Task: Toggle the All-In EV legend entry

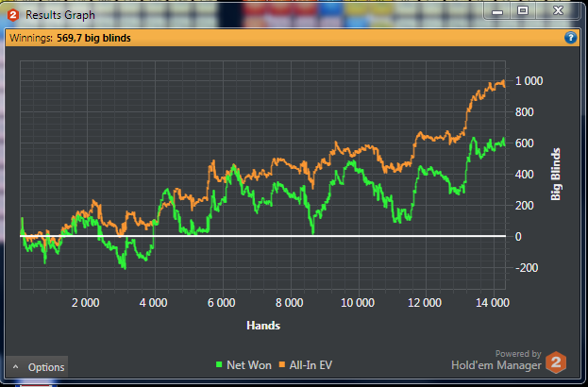Action: coord(306,365)
